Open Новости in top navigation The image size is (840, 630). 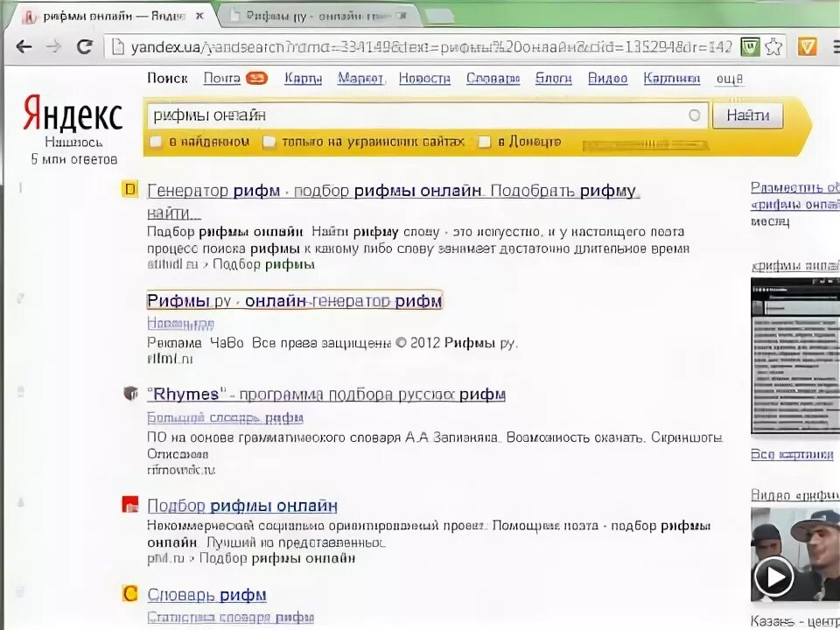(424, 78)
